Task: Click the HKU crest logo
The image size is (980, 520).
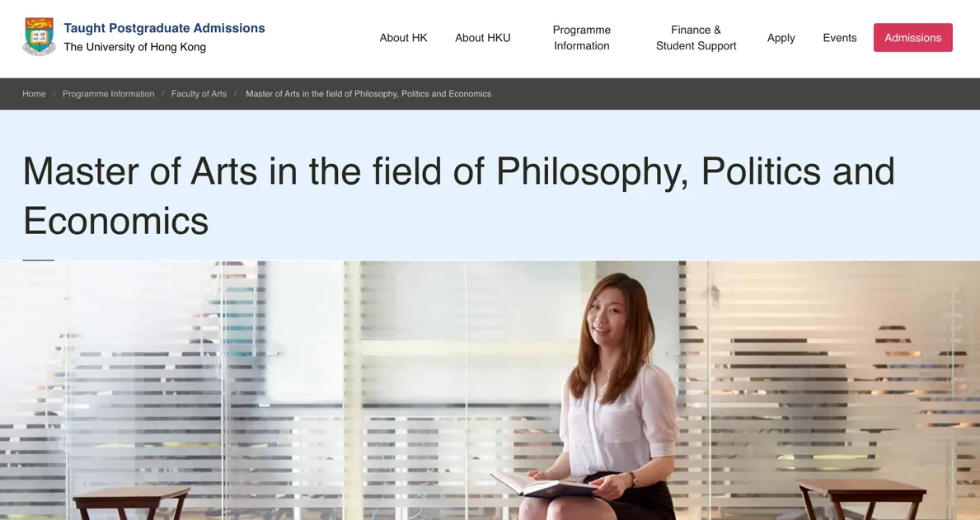Action: (39, 37)
